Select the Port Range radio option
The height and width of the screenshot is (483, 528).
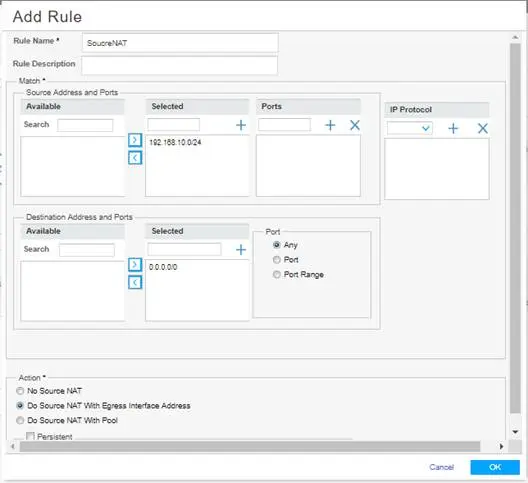click(276, 275)
